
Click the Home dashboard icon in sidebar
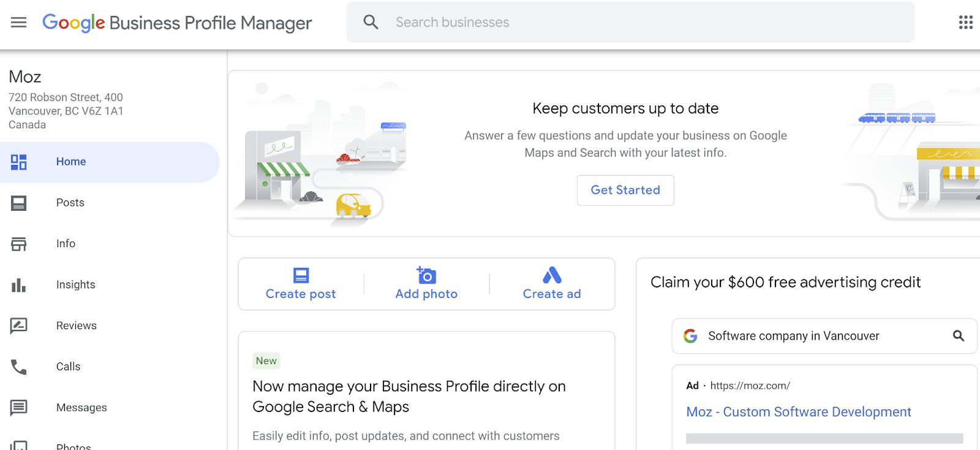click(19, 162)
